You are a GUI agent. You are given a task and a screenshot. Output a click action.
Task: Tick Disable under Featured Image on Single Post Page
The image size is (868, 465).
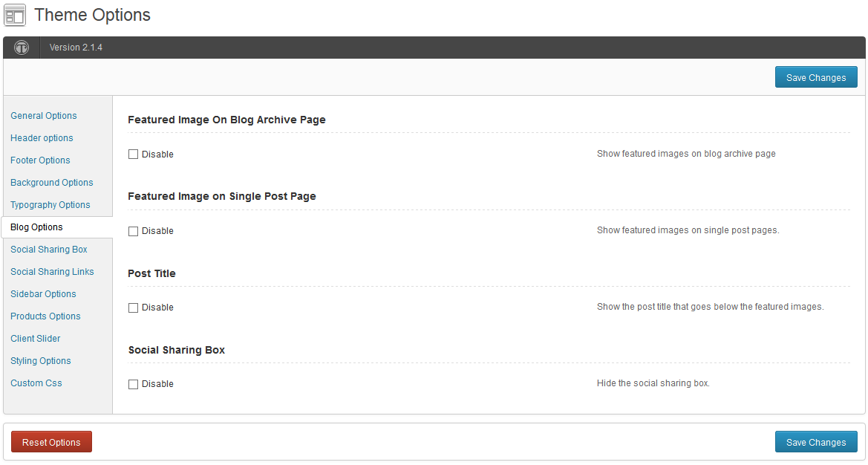click(x=134, y=232)
